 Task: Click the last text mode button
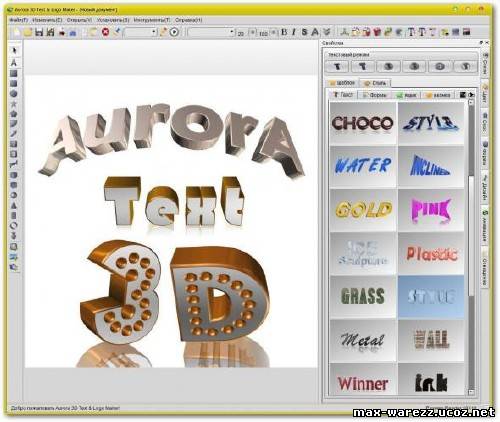coord(466,66)
